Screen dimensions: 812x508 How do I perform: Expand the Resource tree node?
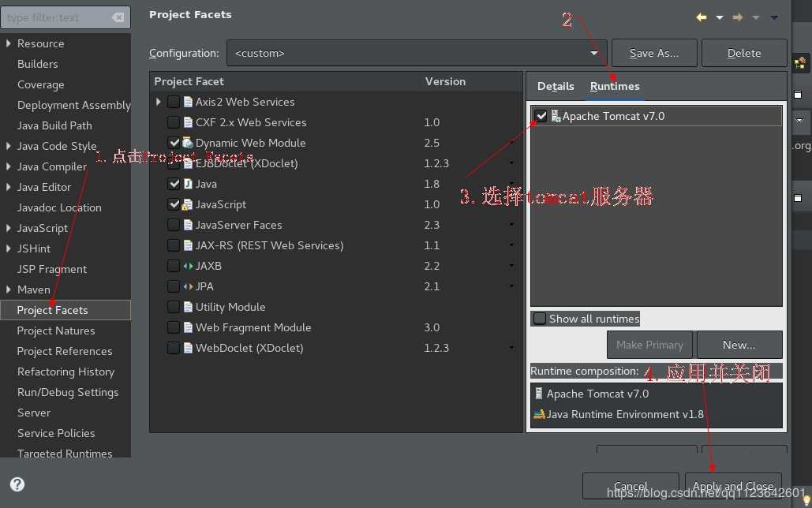[8, 43]
